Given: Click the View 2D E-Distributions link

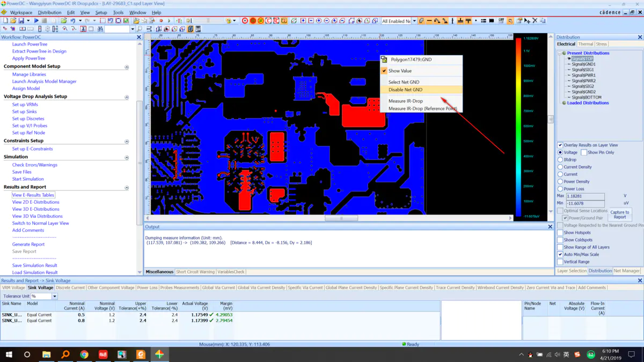Looking at the screenshot, I should click(x=36, y=202).
